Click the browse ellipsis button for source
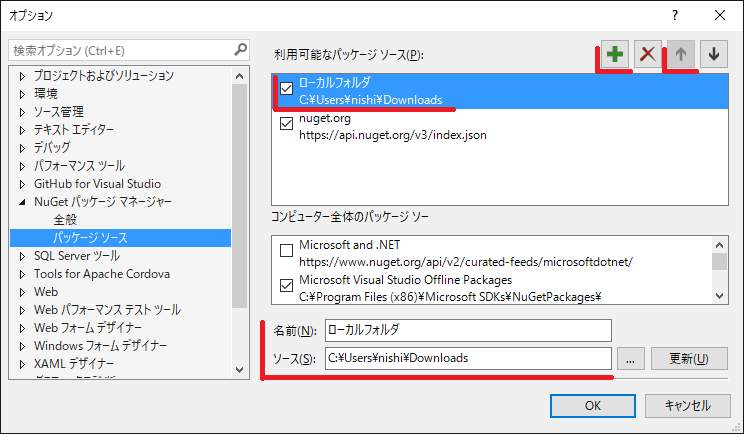The image size is (744, 434). 630,358
